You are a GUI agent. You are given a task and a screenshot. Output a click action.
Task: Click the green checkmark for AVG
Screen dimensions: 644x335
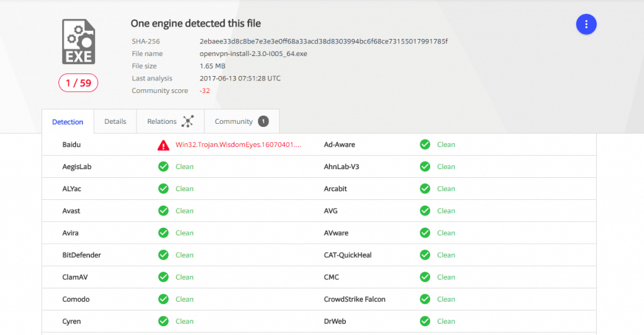(x=425, y=211)
